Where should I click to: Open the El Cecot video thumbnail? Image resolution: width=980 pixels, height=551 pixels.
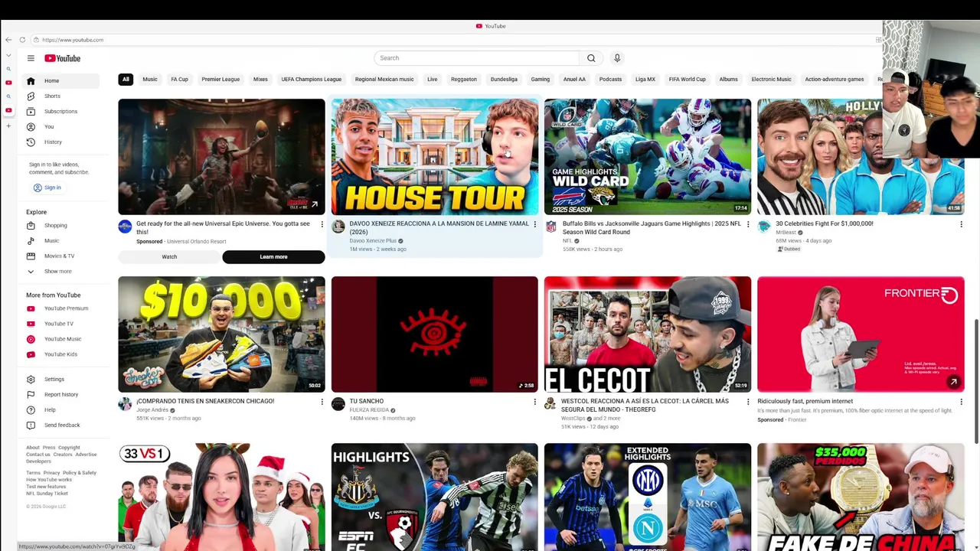[648, 334]
